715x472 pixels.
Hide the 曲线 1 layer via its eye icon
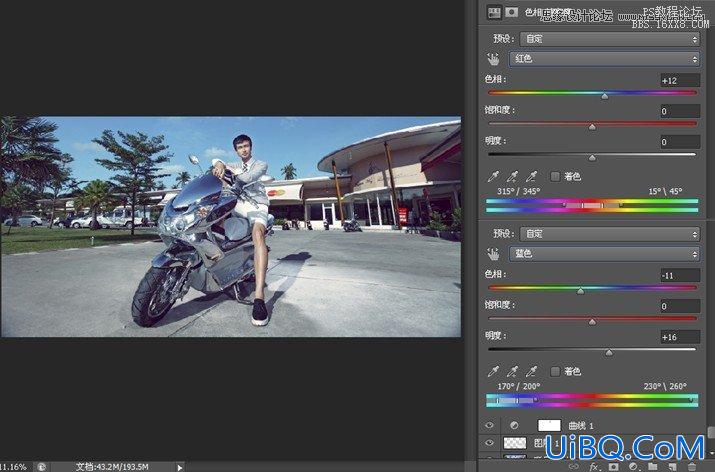click(489, 425)
